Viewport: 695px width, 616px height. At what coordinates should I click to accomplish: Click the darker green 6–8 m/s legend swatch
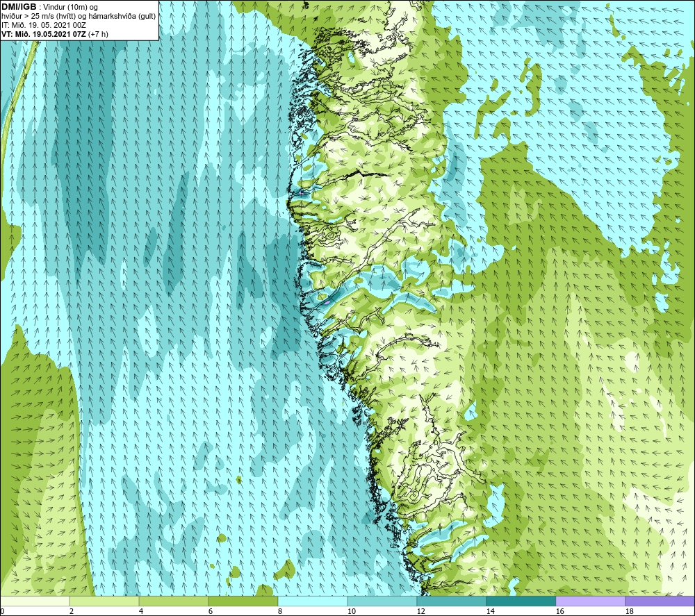click(243, 601)
